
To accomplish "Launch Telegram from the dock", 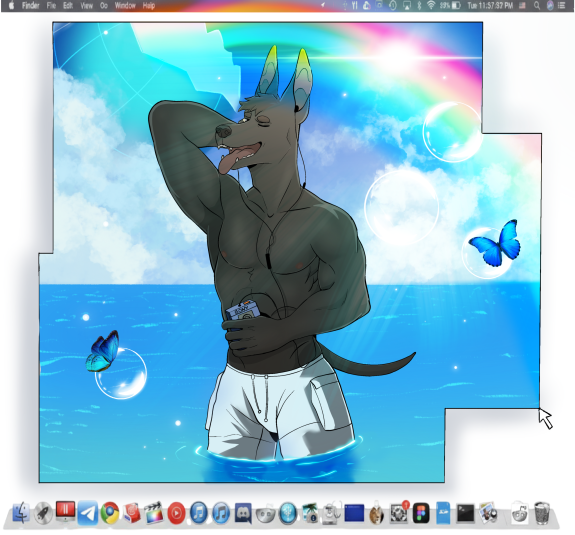I will pyautogui.click(x=88, y=512).
